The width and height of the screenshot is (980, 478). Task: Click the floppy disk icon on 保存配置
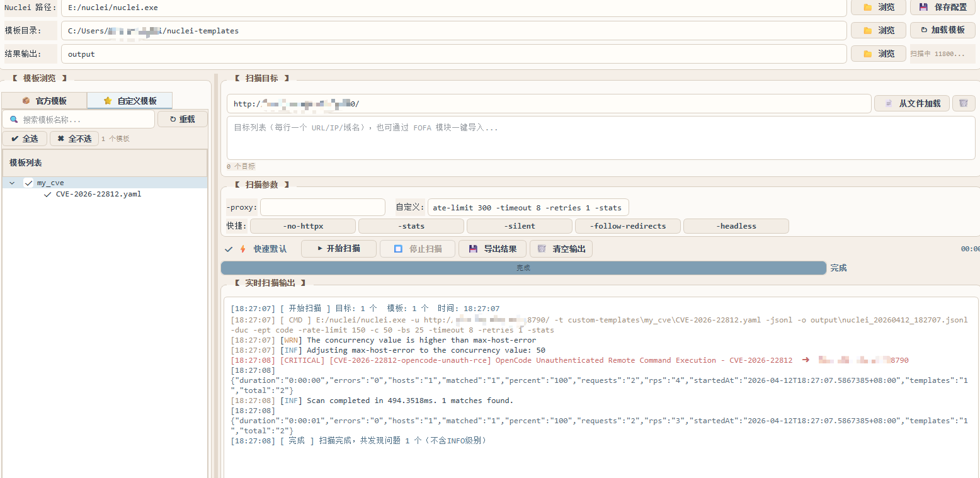pos(923,8)
